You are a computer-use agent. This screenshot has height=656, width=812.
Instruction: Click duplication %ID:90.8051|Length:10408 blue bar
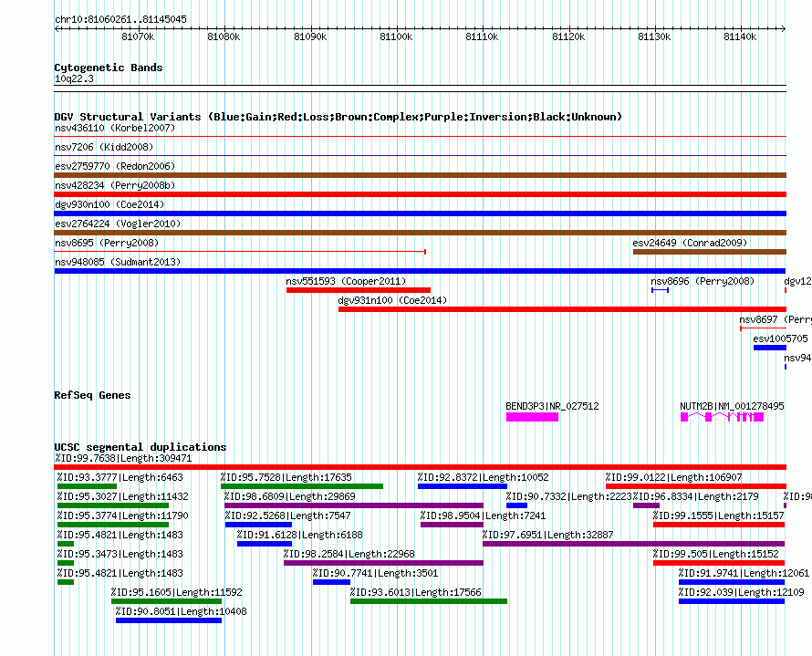pyautogui.click(x=169, y=620)
